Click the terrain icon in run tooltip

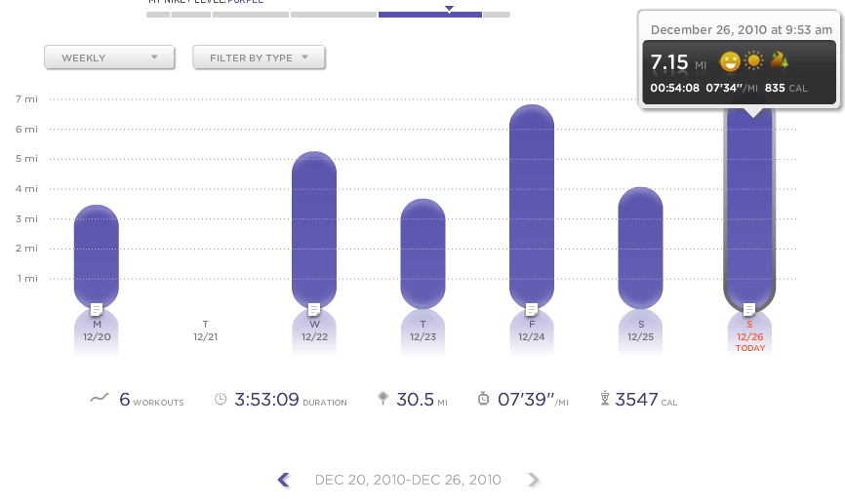pos(779,62)
